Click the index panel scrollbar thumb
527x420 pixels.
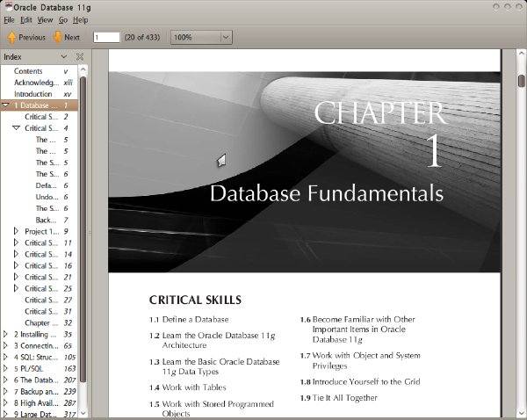83,229
